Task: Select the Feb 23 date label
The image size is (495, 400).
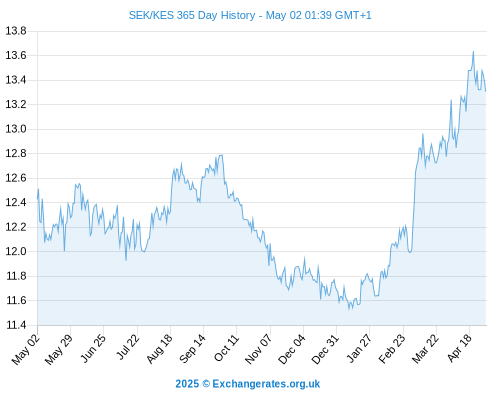Action: pyautogui.click(x=392, y=349)
